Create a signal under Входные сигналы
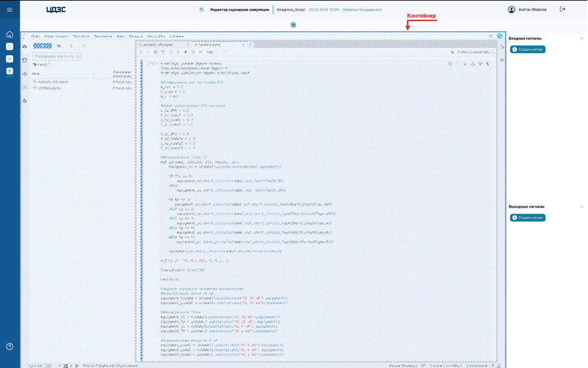The width and height of the screenshot is (588, 368). 528,49
